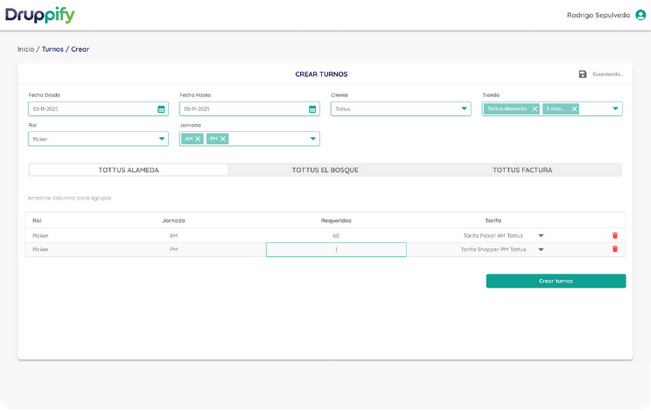Image resolution: width=651 pixels, height=411 pixels.
Task: Expand the Cliente dropdown
Action: click(x=464, y=109)
